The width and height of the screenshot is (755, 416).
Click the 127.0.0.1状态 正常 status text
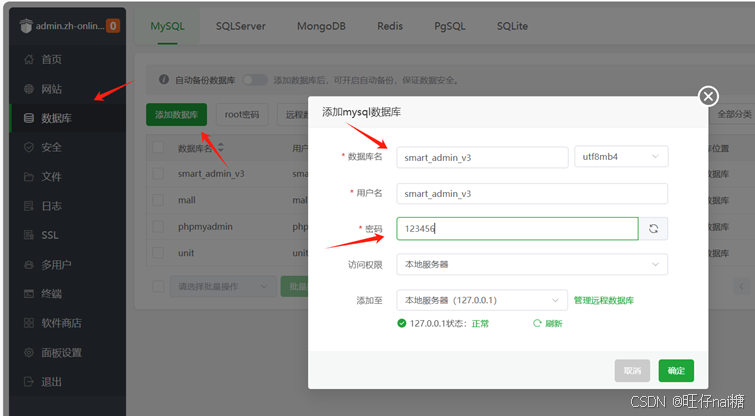point(449,323)
